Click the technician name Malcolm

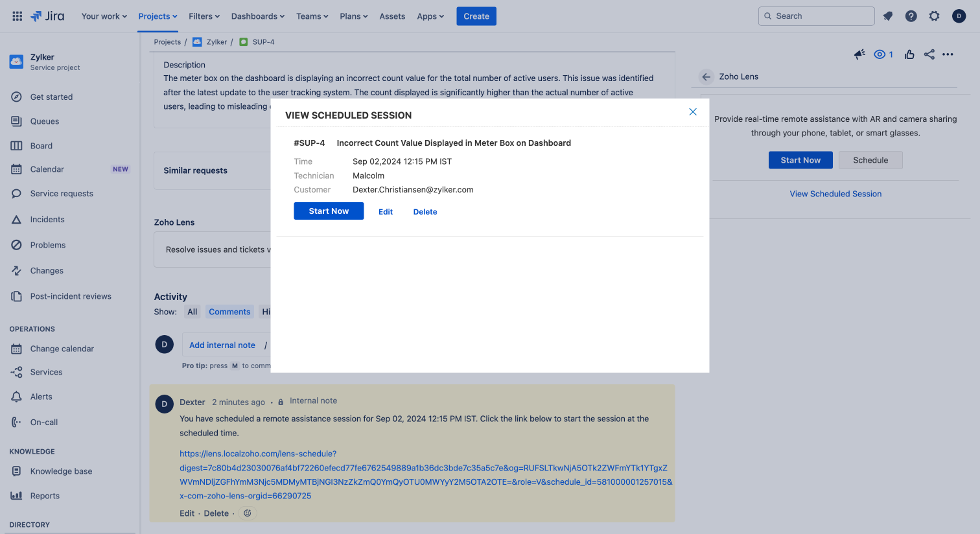(368, 176)
